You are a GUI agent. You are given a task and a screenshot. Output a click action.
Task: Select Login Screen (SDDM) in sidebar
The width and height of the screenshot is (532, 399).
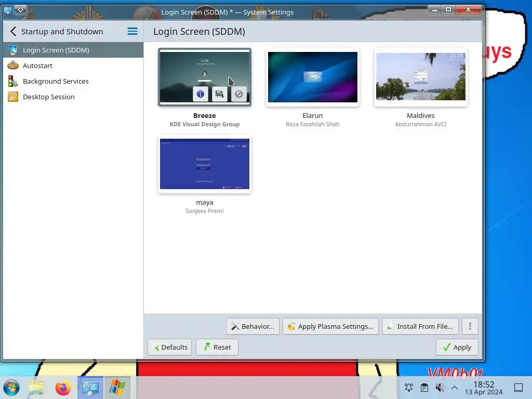(x=73, y=50)
